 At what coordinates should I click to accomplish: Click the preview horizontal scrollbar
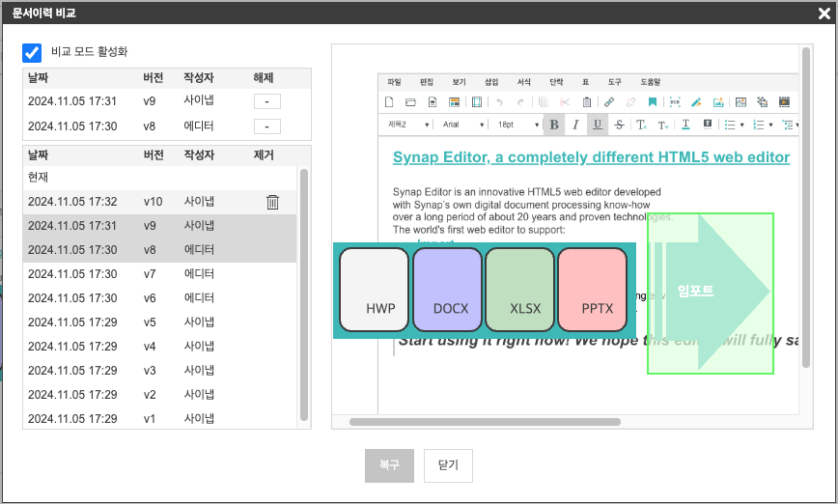[x=485, y=422]
